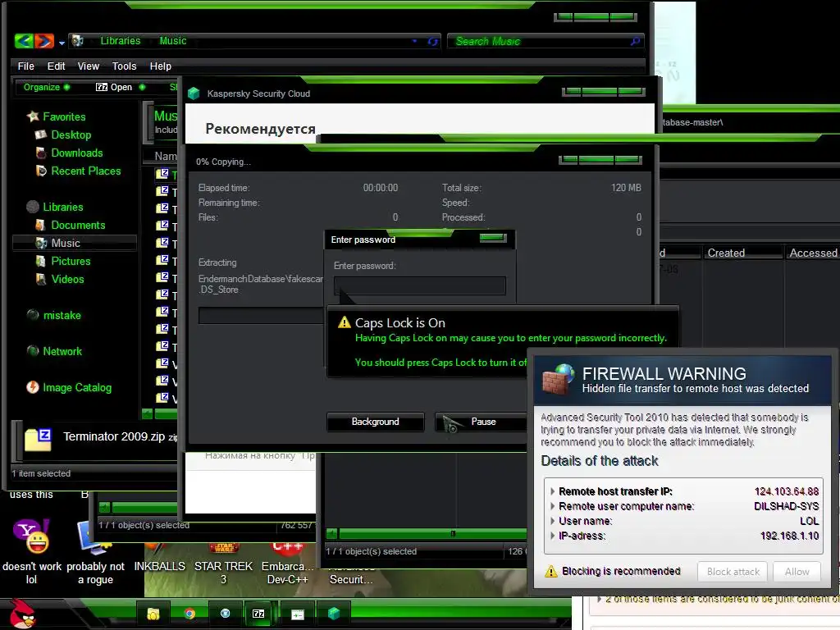This screenshot has height=630, width=840.
Task: Expand the User name detail row
Action: click(x=552, y=520)
